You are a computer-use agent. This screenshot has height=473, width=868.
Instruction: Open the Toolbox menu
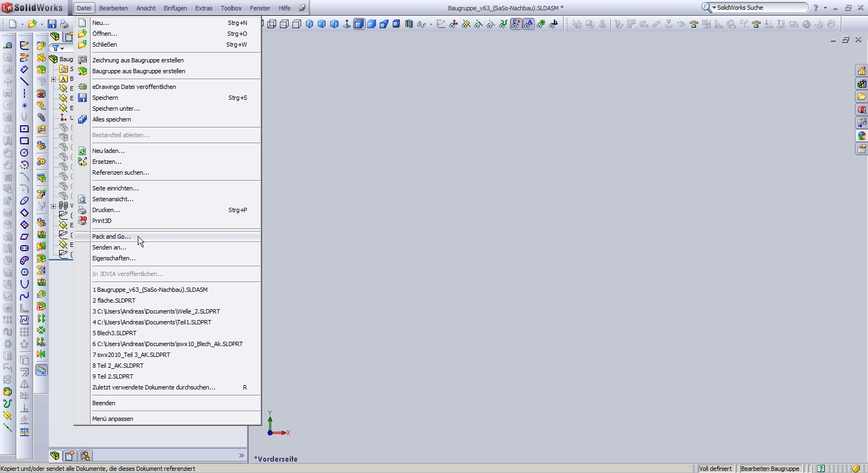231,8
